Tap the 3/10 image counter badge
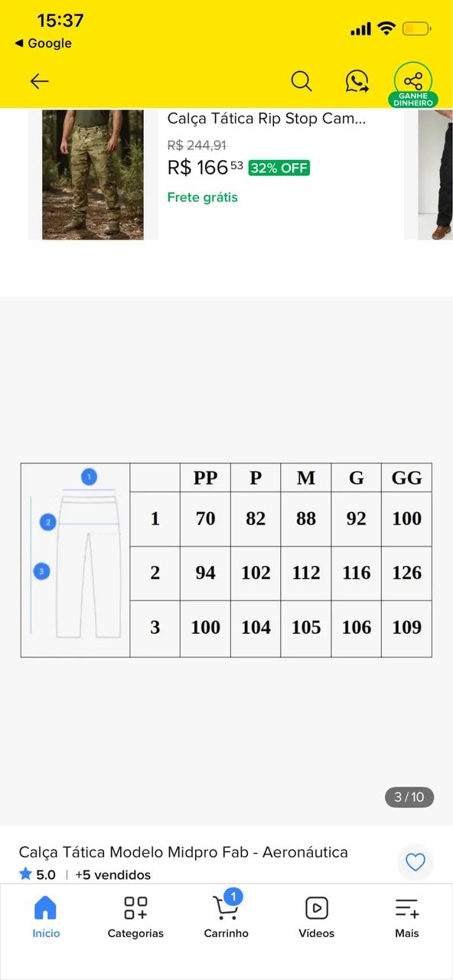The image size is (453, 980). pyautogui.click(x=409, y=797)
